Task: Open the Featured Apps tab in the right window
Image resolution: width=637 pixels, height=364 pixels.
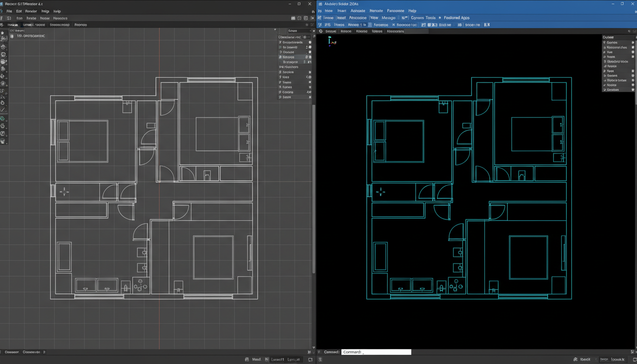Action: pyautogui.click(x=457, y=18)
